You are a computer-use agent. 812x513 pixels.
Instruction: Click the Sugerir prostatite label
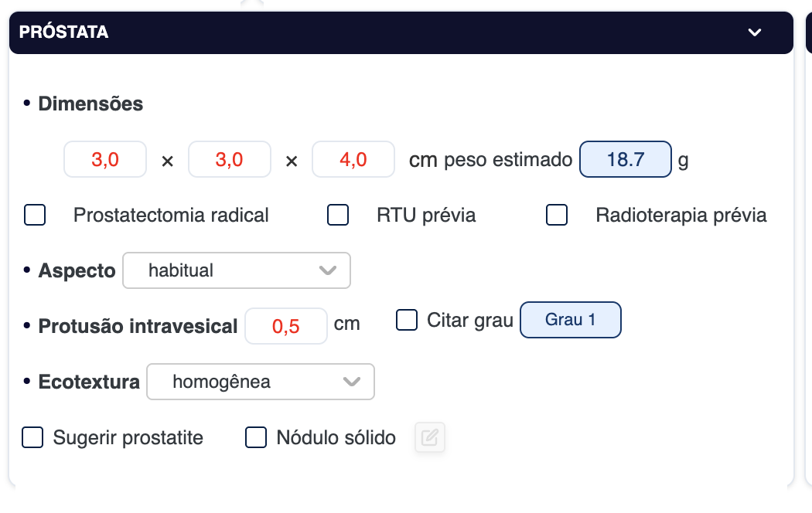coord(128,438)
